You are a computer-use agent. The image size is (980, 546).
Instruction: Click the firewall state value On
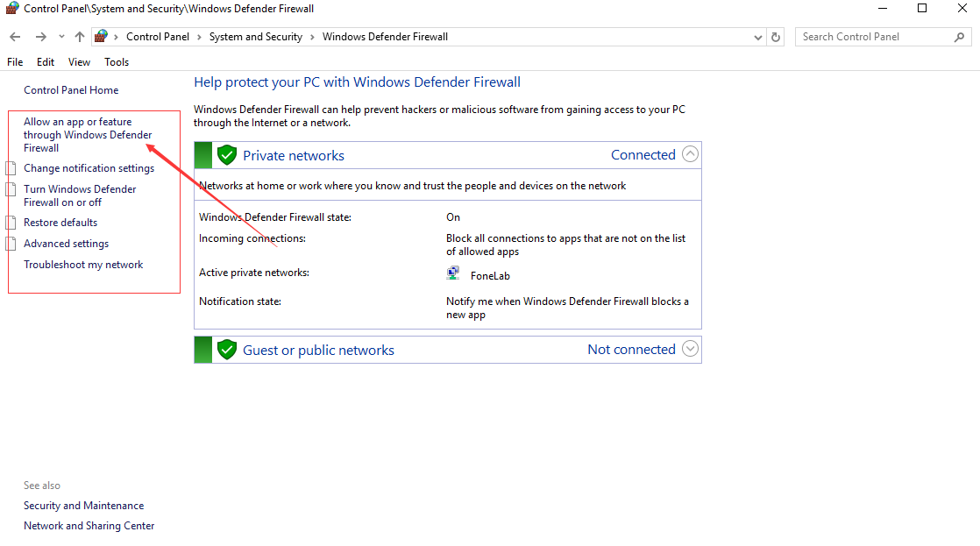click(x=453, y=217)
